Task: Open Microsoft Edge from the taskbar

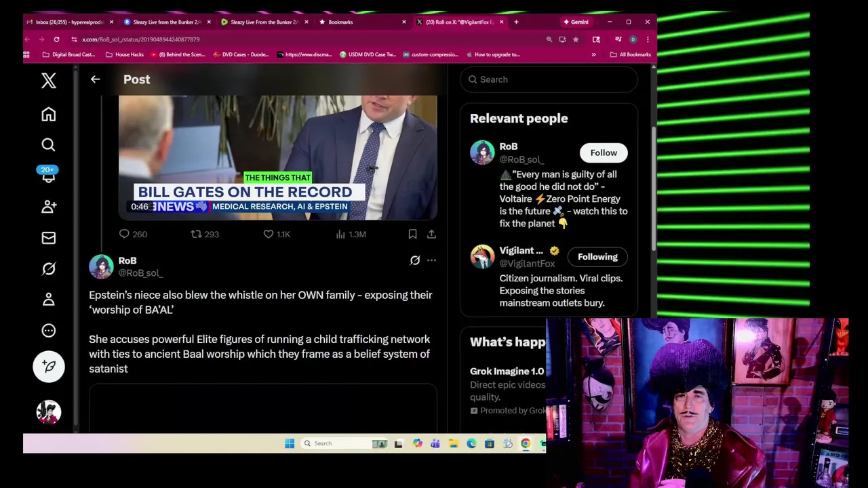Action: click(x=471, y=443)
